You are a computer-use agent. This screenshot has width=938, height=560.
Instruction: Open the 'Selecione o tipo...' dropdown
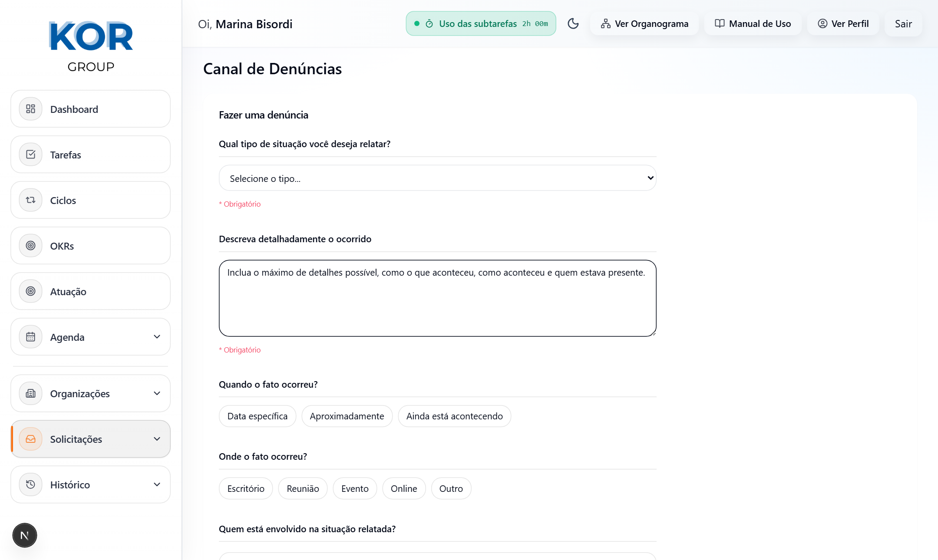[x=437, y=178]
